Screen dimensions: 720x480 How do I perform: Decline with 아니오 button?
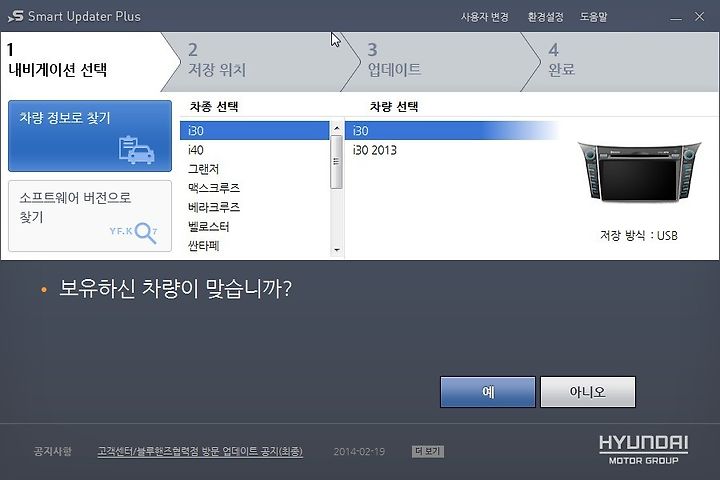588,392
